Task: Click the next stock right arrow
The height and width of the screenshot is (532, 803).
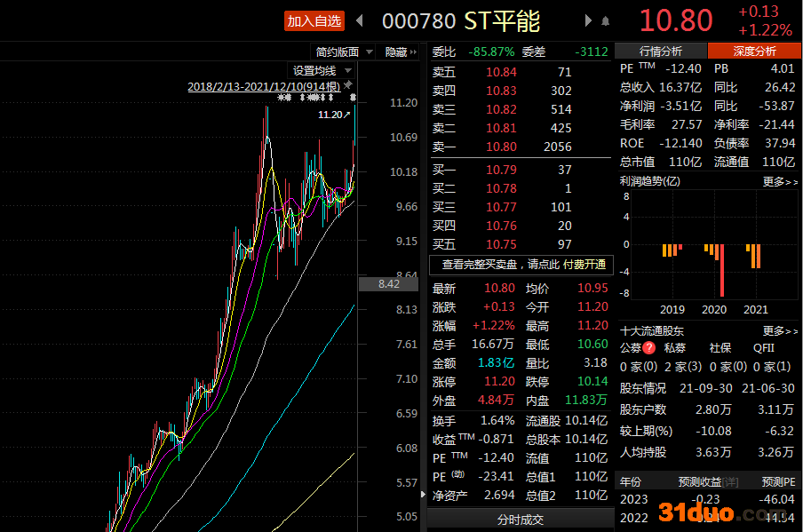Action: coord(588,20)
